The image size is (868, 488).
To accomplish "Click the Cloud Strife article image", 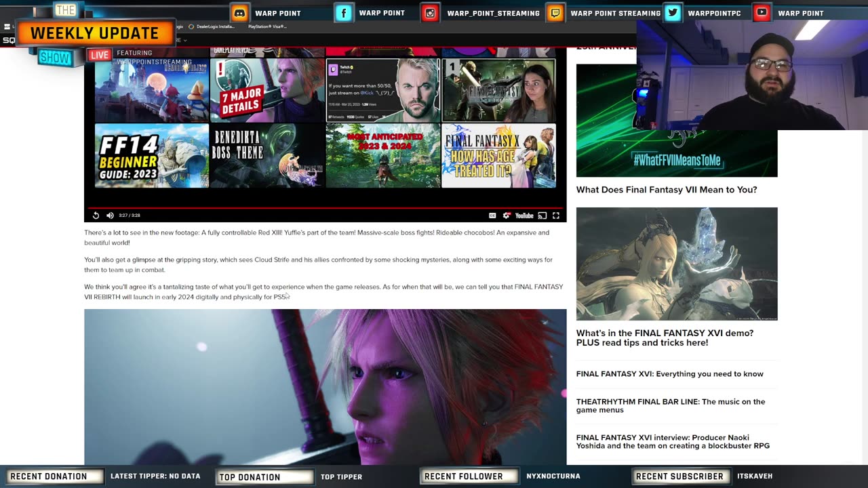I will point(325,386).
